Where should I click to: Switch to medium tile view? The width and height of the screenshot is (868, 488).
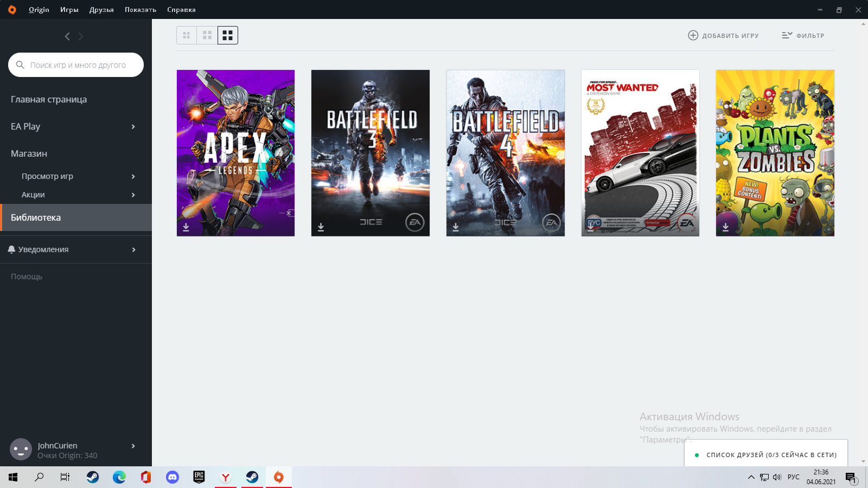coord(207,35)
